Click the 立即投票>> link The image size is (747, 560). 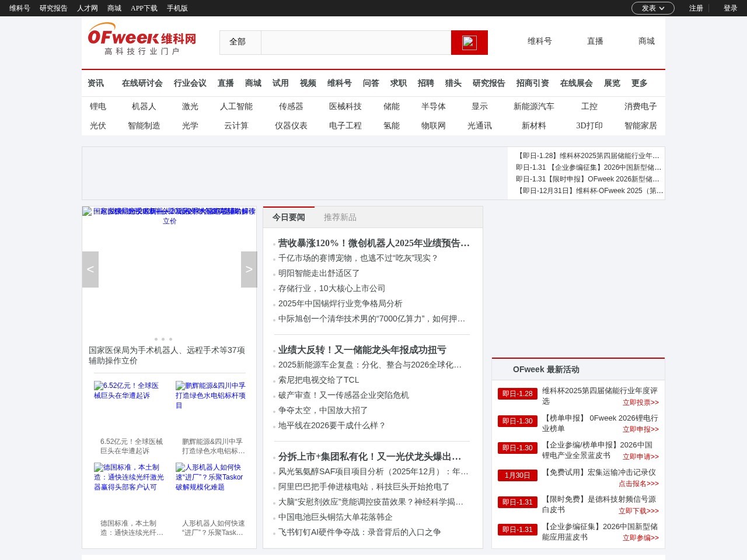click(x=640, y=402)
